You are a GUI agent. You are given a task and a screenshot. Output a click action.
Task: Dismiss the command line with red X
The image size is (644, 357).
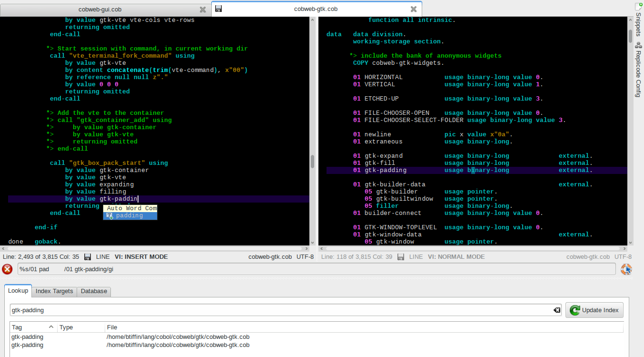pos(7,269)
